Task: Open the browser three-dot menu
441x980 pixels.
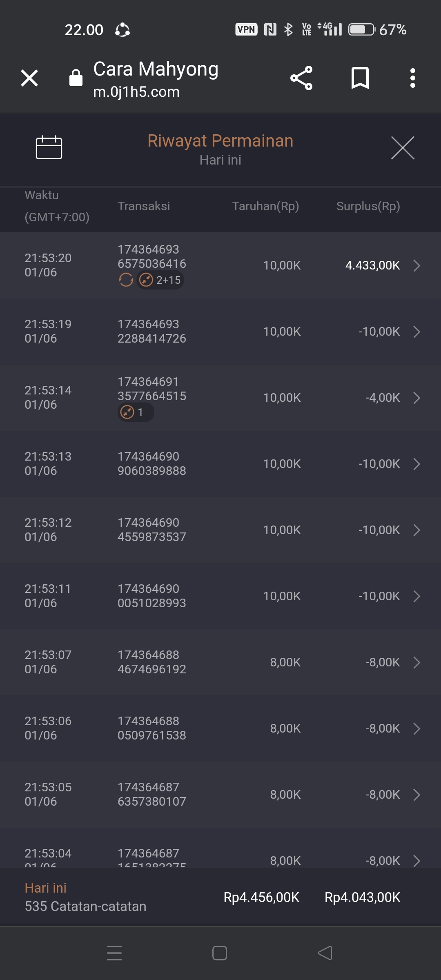Action: tap(413, 78)
